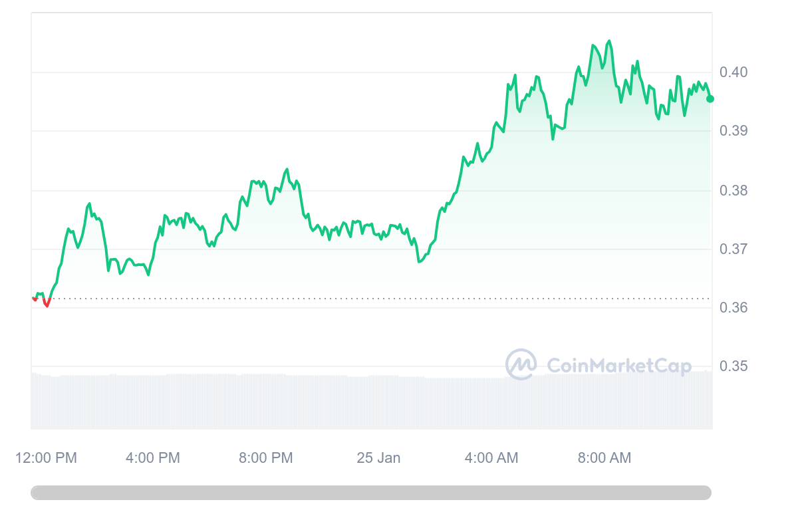Select the 12:00 PM time axis label
The image size is (798, 532).
pyautogui.click(x=47, y=458)
